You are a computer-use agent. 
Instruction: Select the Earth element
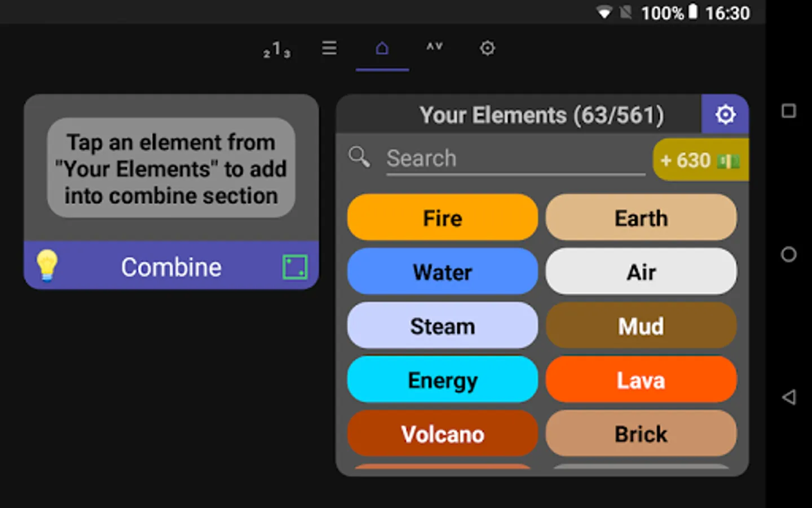(x=641, y=218)
